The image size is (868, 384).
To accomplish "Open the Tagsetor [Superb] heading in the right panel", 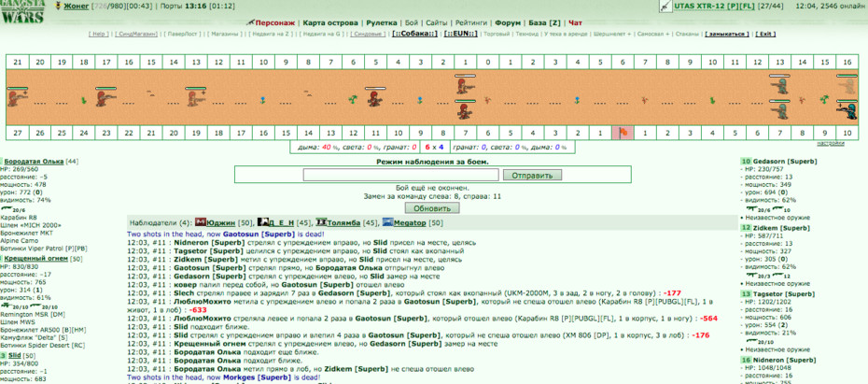I will tap(783, 293).
